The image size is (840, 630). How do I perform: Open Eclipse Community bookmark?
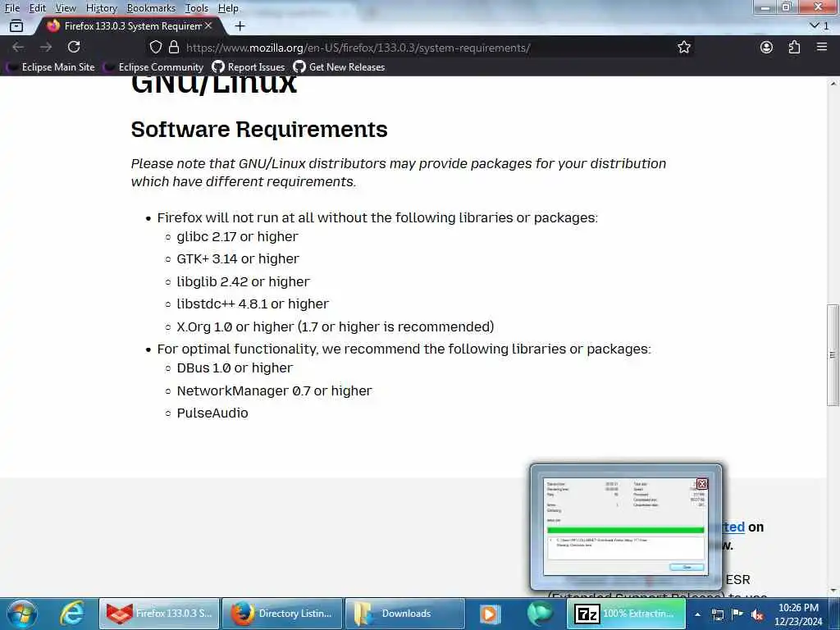click(x=153, y=67)
